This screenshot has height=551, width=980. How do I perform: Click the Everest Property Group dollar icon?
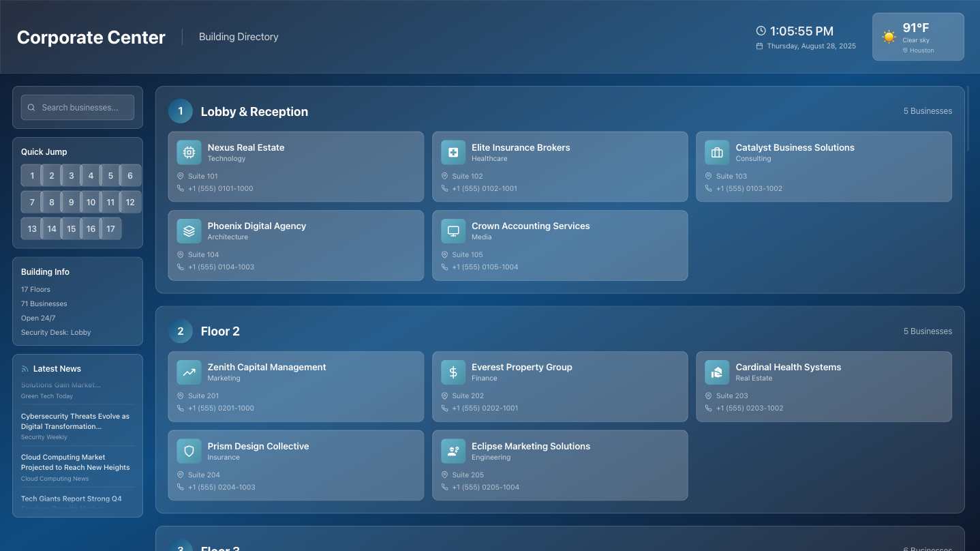(453, 372)
